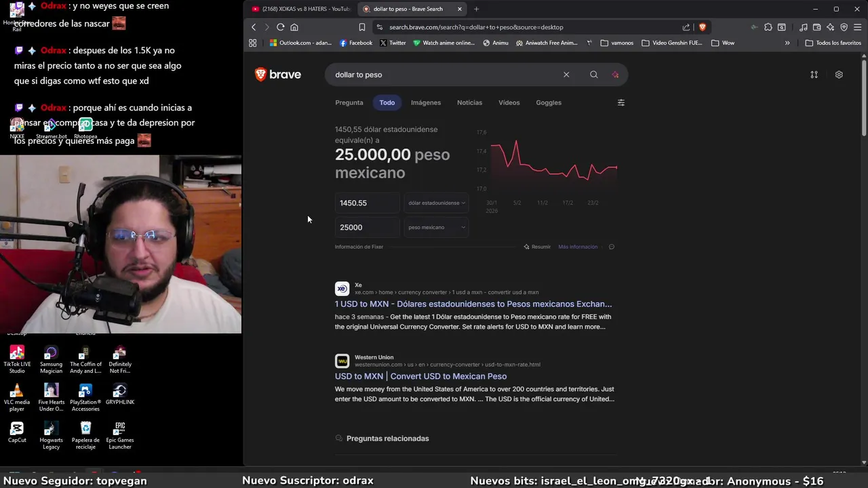Open TikTok LIVE Studio desktop shortcut

pos(17,359)
